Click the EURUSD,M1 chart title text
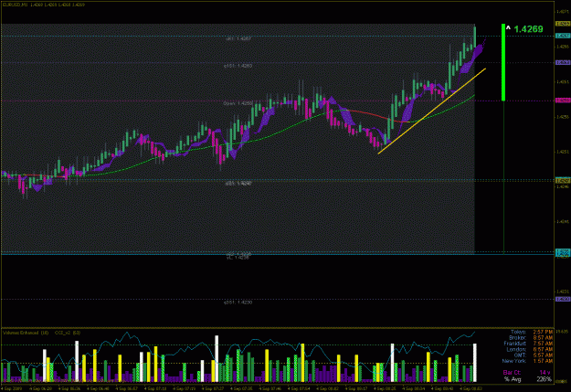 (x=15, y=5)
